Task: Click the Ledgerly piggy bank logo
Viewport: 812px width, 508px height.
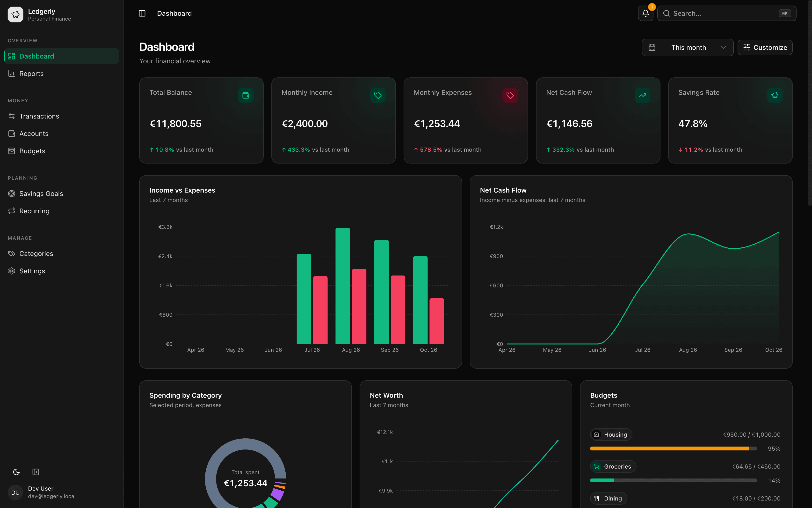Action: pos(15,15)
